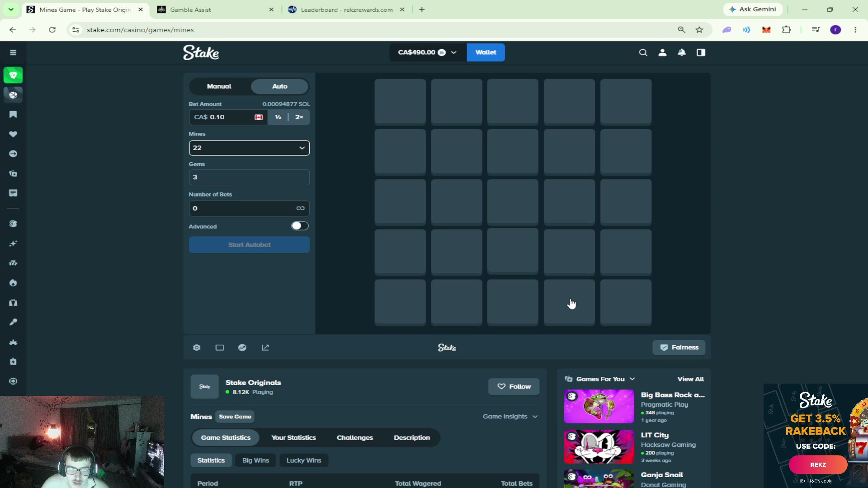
Task: Select the Your Statistics tab
Action: tap(293, 437)
